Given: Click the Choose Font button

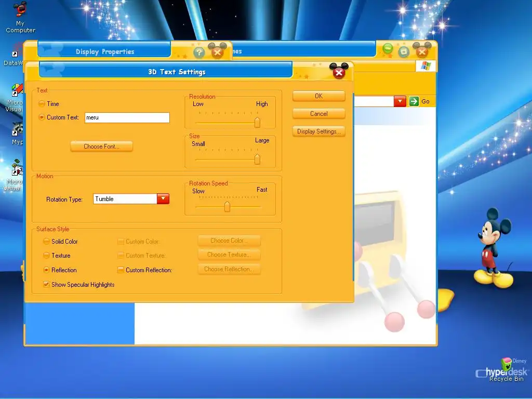Looking at the screenshot, I should click(101, 147).
